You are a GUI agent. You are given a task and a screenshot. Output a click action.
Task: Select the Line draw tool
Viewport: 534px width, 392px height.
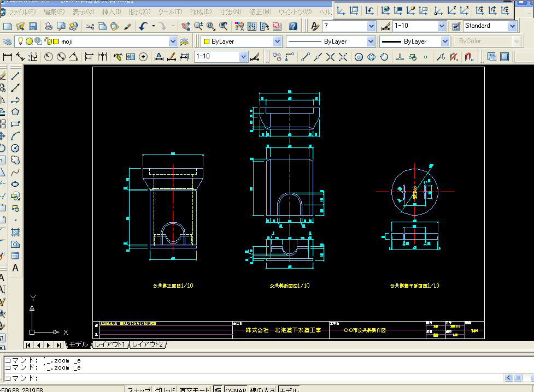pyautogui.click(x=15, y=75)
